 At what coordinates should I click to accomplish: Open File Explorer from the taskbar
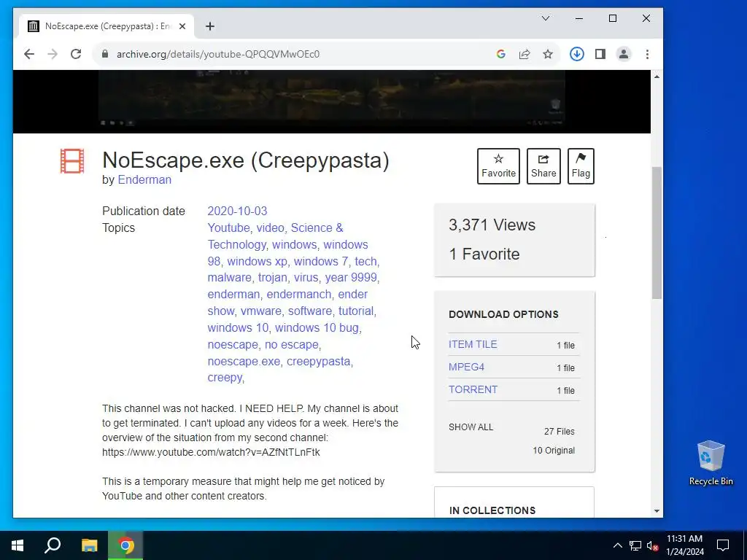[89, 545]
